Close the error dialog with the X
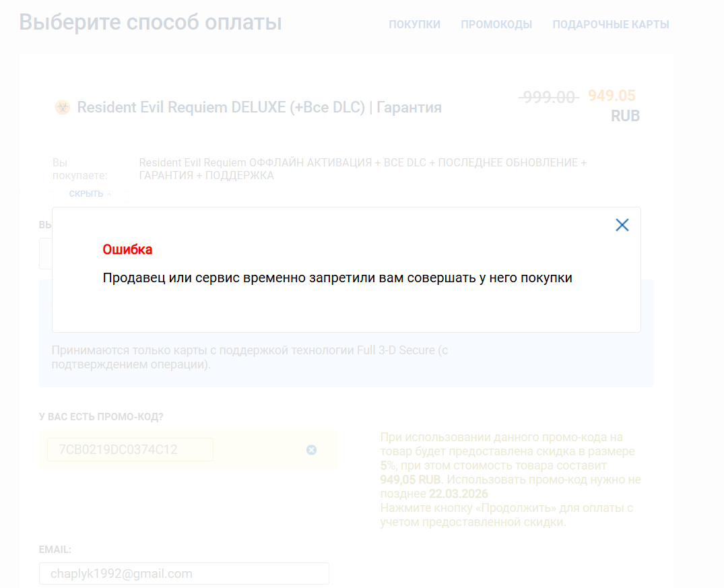724x588 pixels. 622,225
